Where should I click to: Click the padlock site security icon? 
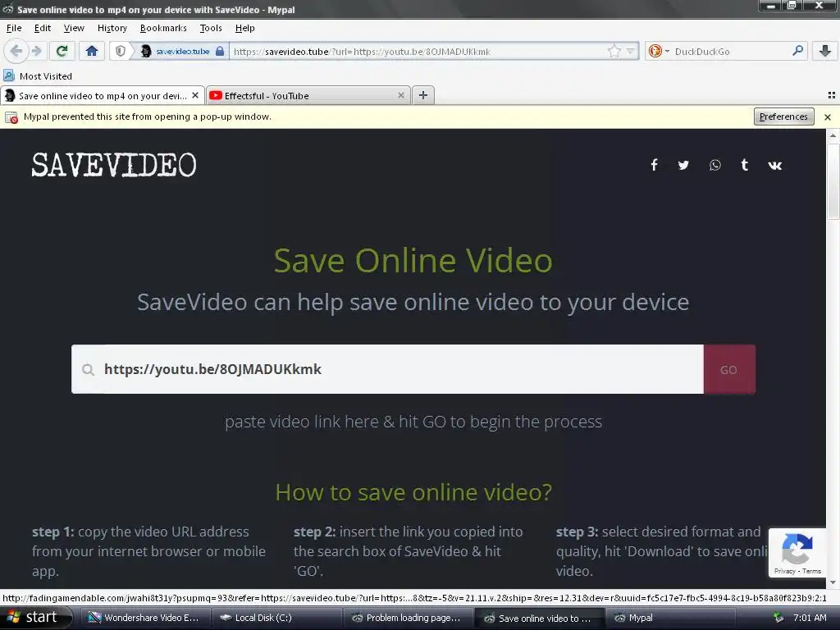220,51
